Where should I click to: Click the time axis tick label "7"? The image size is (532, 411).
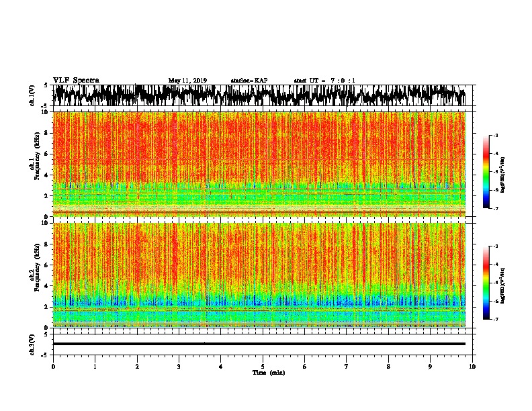[347, 367]
